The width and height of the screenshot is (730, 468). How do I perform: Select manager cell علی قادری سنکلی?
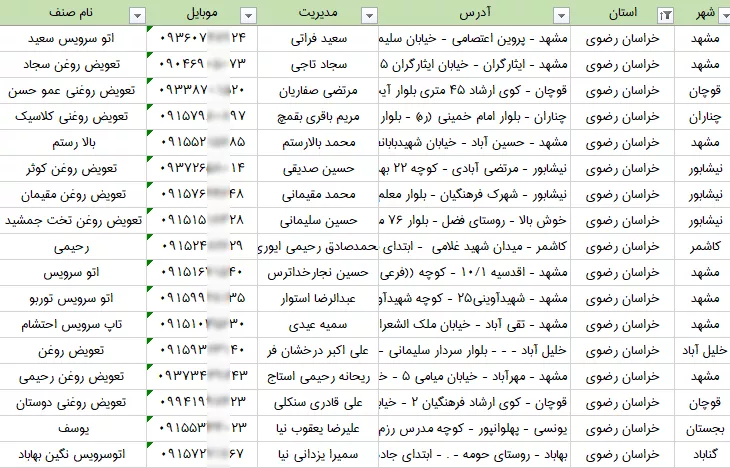318,403
